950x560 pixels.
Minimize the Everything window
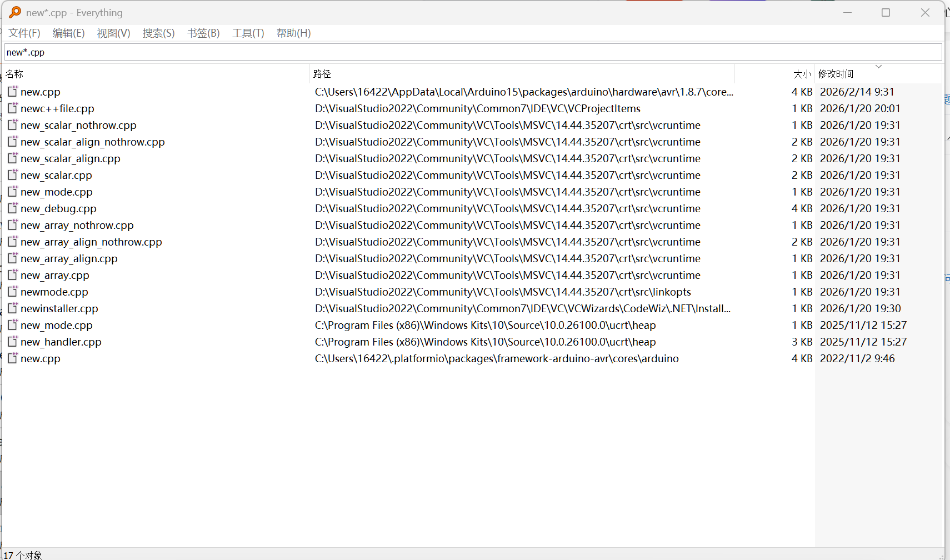[x=847, y=12]
